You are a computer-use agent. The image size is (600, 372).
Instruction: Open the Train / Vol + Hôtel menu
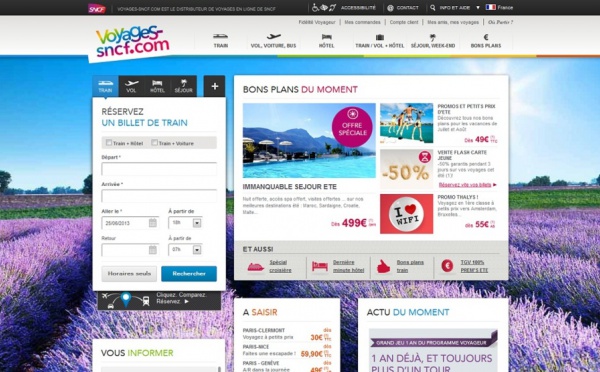coord(380,41)
